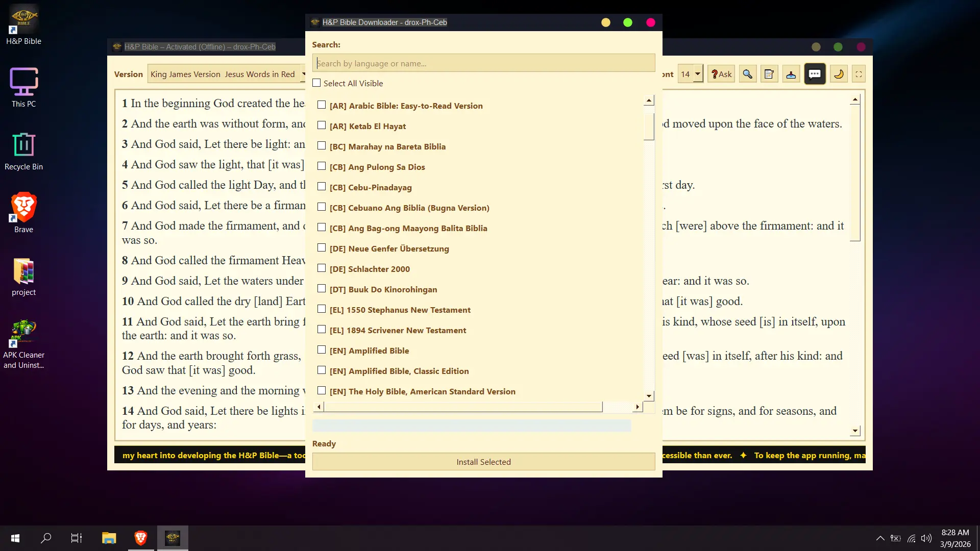Check Buuk Do Kinorohingan checkbox

[x=322, y=289]
